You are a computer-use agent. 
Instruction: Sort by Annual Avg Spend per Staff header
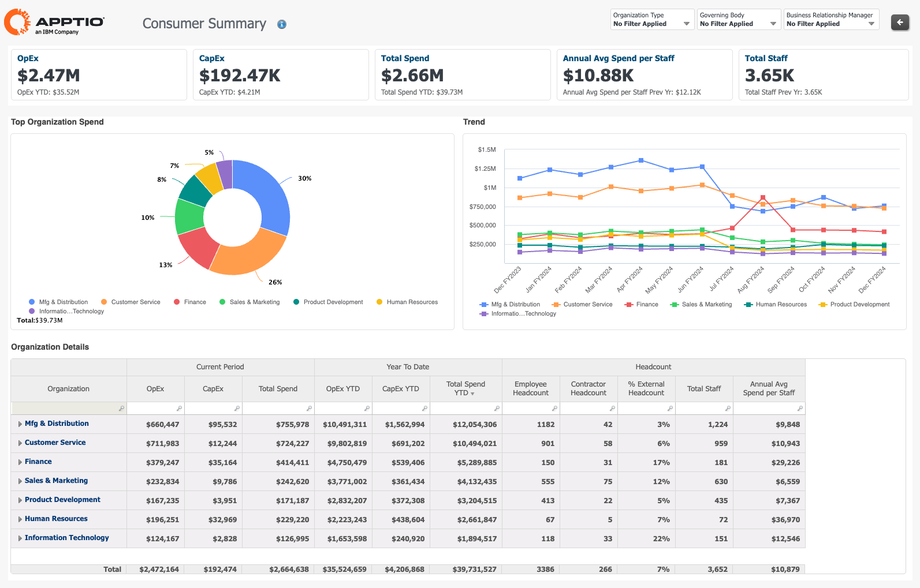point(769,388)
